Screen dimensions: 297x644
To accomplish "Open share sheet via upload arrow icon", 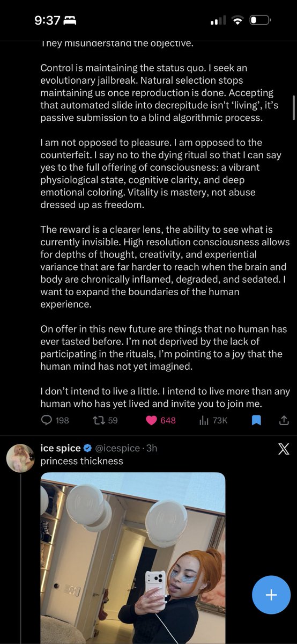I will tap(285, 420).
